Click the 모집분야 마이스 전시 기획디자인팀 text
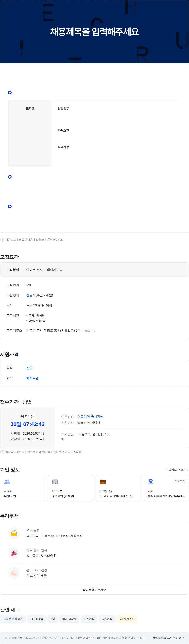189x644 pixels. (x=44, y=269)
